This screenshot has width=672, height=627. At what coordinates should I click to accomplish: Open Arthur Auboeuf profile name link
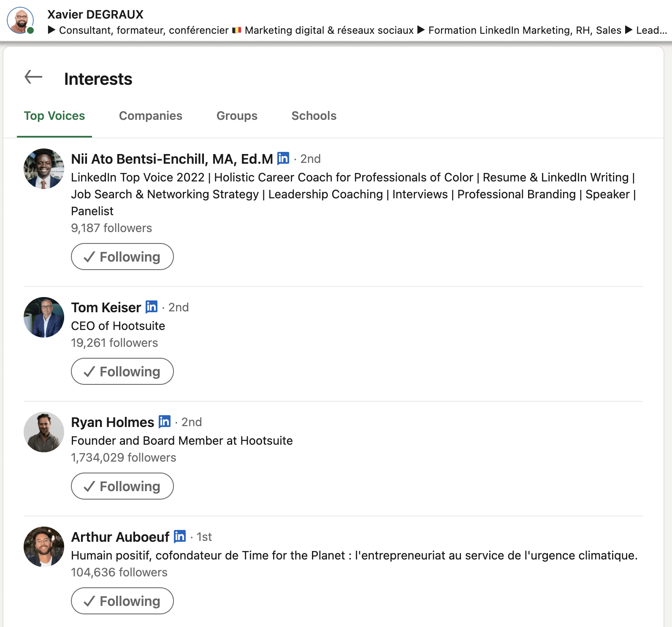[x=120, y=537]
